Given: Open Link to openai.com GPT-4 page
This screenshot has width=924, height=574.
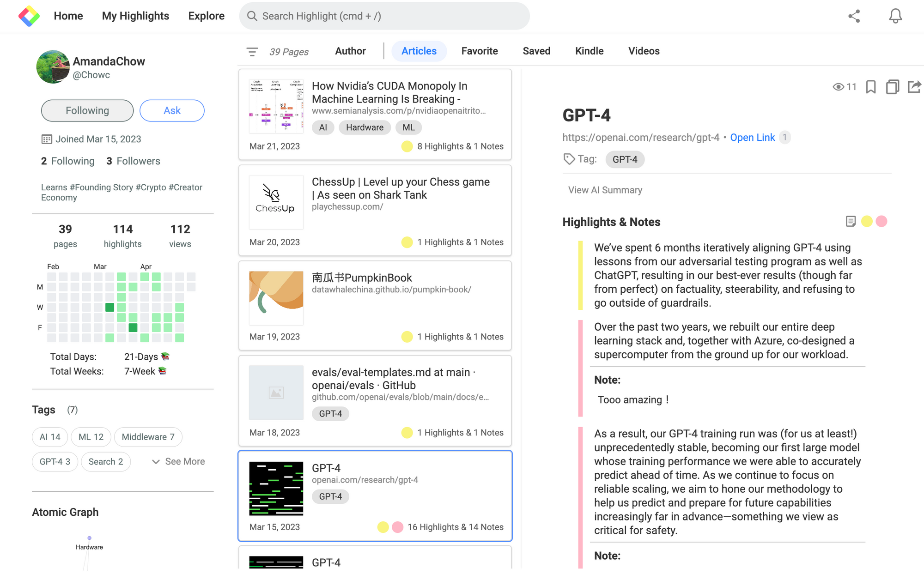Looking at the screenshot, I should pos(752,138).
